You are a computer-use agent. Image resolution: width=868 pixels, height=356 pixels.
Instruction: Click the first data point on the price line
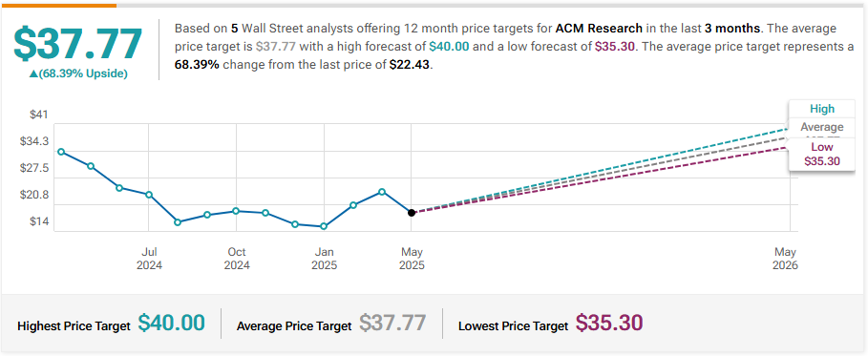tap(61, 152)
